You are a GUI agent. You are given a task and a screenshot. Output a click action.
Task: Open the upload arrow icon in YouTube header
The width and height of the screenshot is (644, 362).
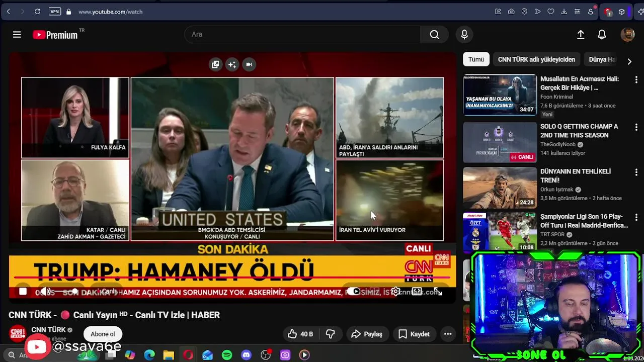click(x=581, y=34)
